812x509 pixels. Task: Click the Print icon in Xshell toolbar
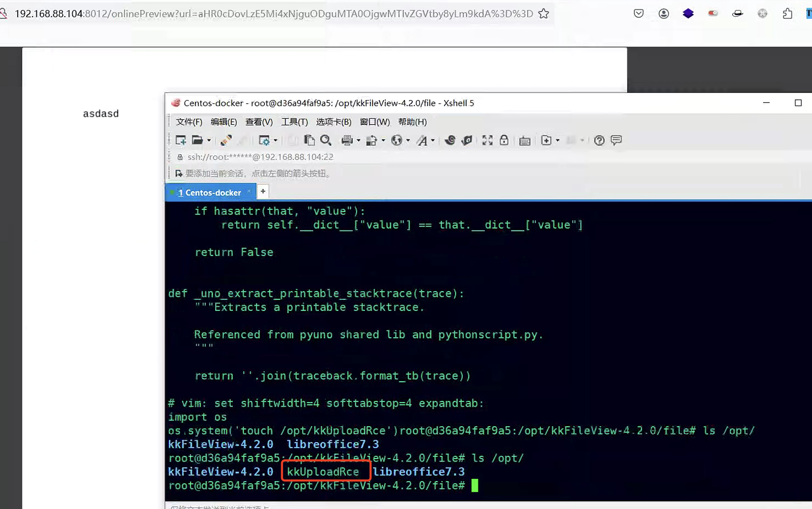347,140
